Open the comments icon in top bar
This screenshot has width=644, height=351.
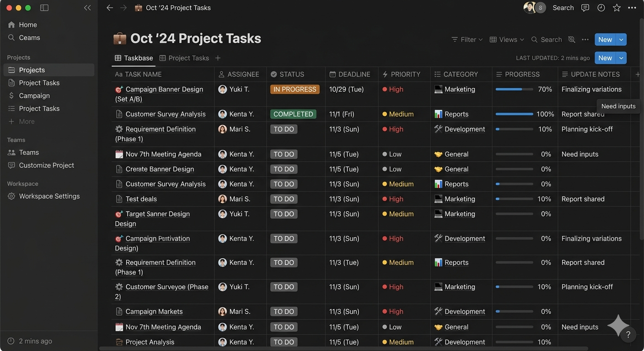[x=585, y=8]
